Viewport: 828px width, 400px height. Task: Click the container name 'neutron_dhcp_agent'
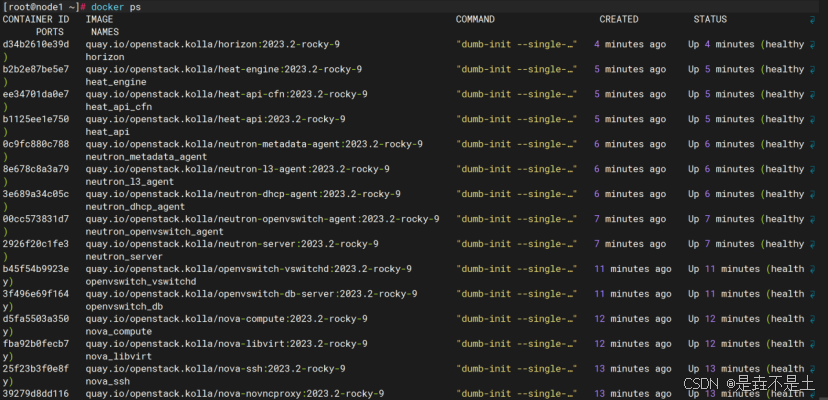pos(135,207)
